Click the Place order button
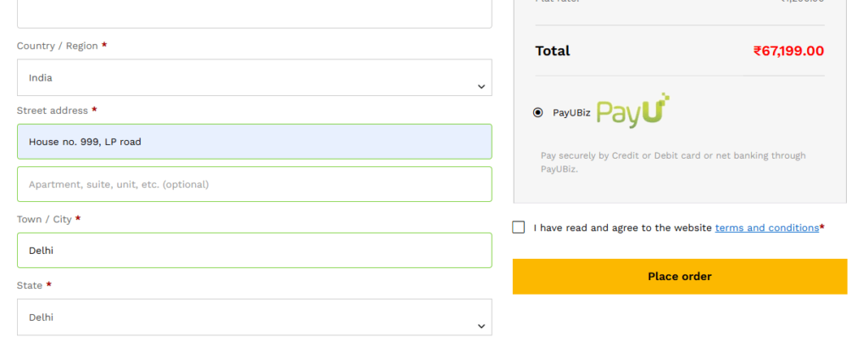The image size is (868, 337). (680, 277)
